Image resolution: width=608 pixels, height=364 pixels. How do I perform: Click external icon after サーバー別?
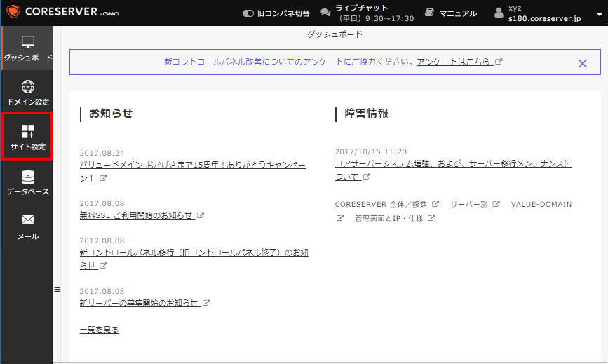(496, 203)
